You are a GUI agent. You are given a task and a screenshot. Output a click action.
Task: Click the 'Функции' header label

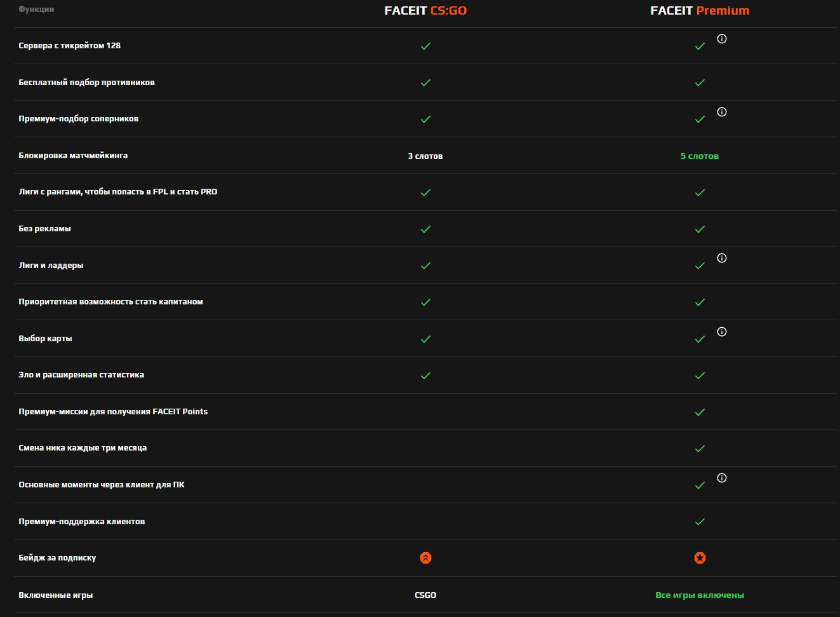click(36, 10)
